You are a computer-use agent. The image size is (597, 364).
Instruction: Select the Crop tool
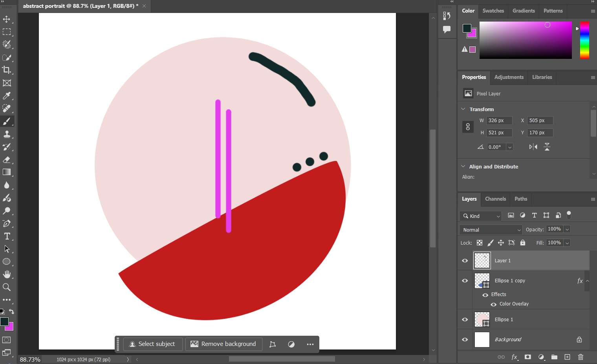pos(7,70)
